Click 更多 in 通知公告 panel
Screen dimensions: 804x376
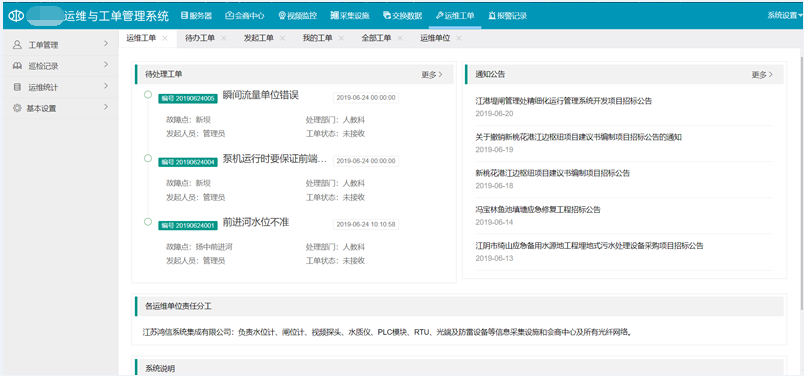(x=762, y=75)
